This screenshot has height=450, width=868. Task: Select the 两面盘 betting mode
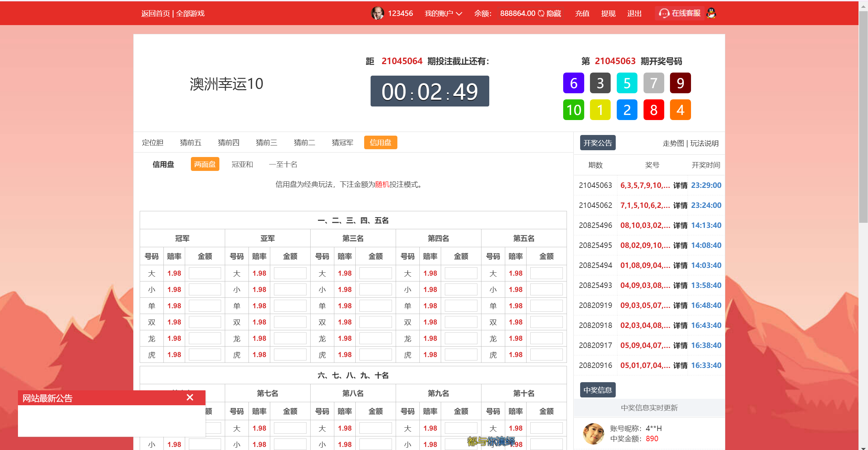(x=205, y=164)
